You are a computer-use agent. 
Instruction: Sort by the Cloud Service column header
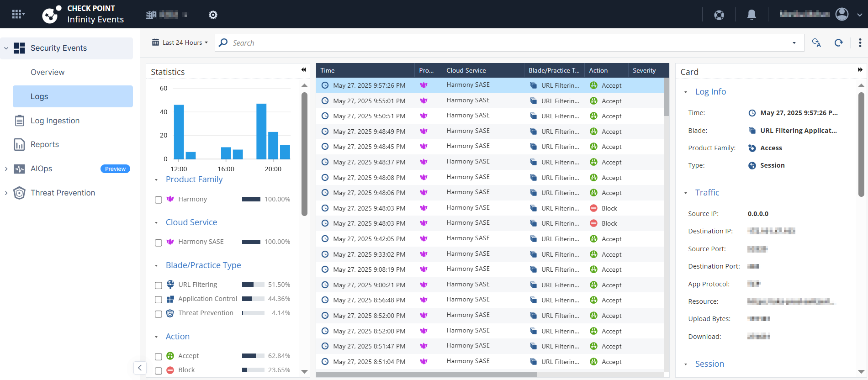[x=483, y=70]
